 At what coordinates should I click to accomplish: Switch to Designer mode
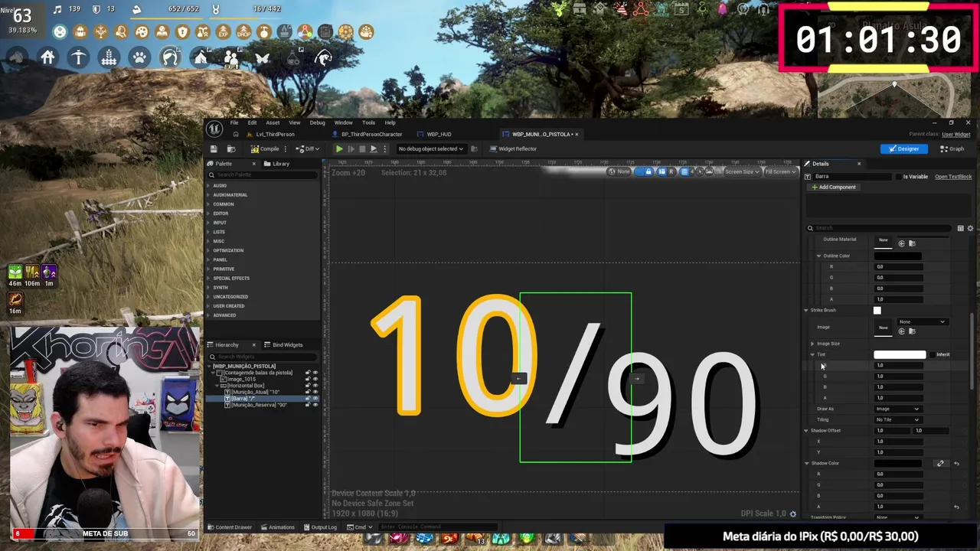coord(903,149)
